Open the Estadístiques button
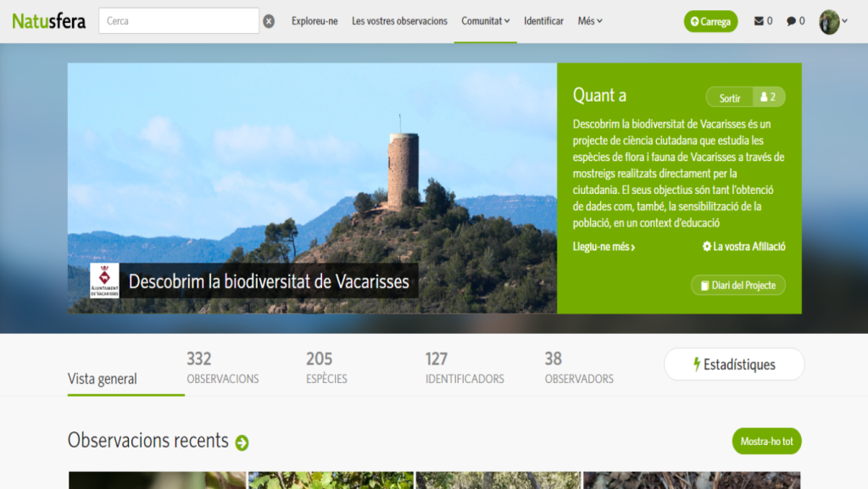Image resolution: width=868 pixels, height=489 pixels. coord(734,364)
